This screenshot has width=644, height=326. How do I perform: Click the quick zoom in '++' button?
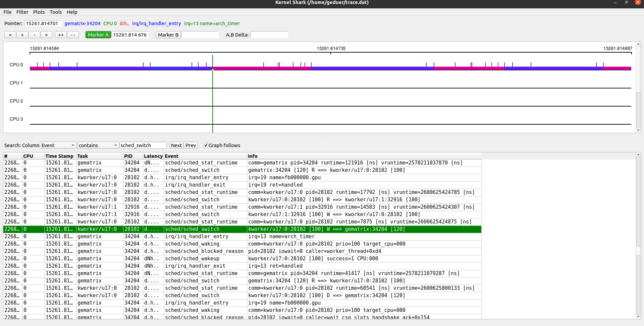(61, 35)
